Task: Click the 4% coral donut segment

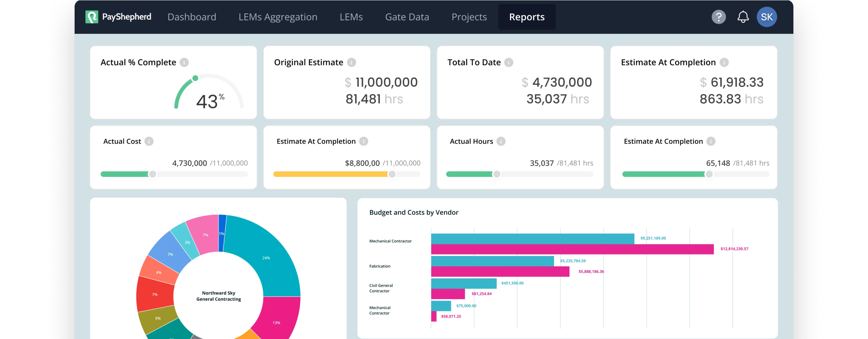Action: pos(158,272)
